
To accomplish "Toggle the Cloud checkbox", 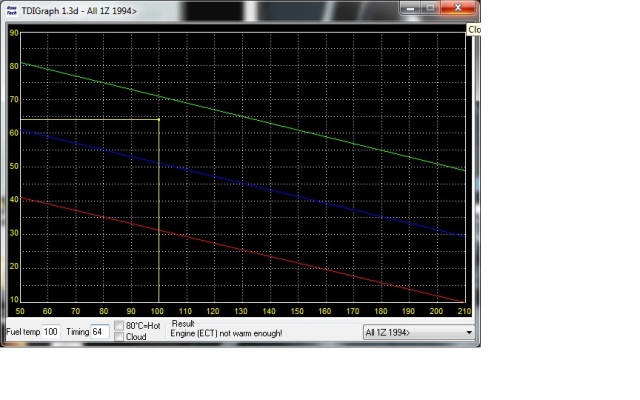I will (x=119, y=337).
